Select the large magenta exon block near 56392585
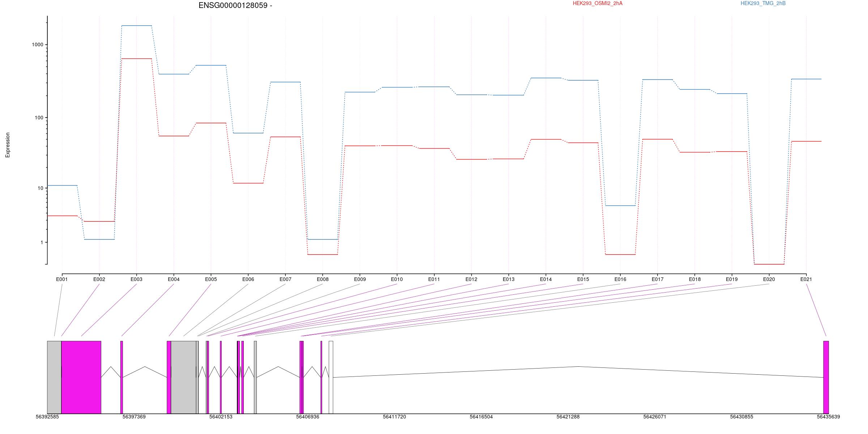 (x=81, y=377)
